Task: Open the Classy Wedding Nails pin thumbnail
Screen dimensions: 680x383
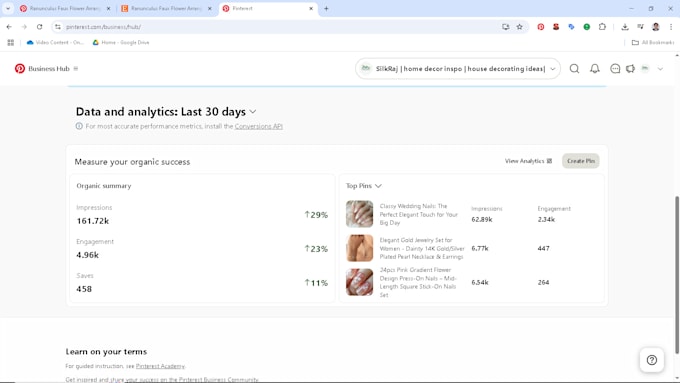Action: (x=359, y=214)
